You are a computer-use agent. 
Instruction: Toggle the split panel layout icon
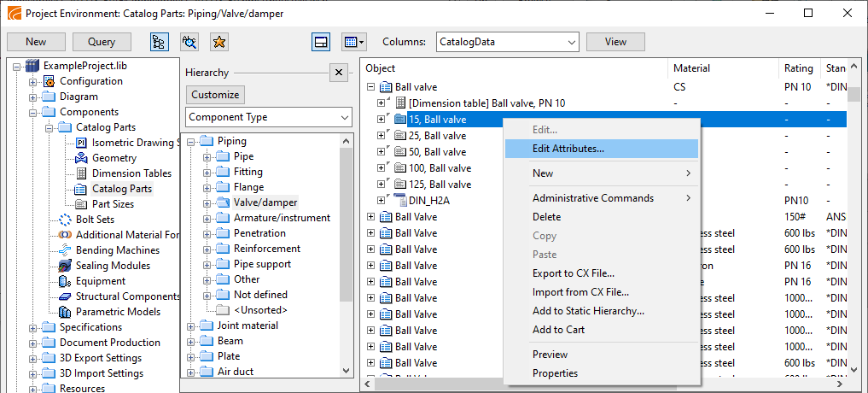321,41
